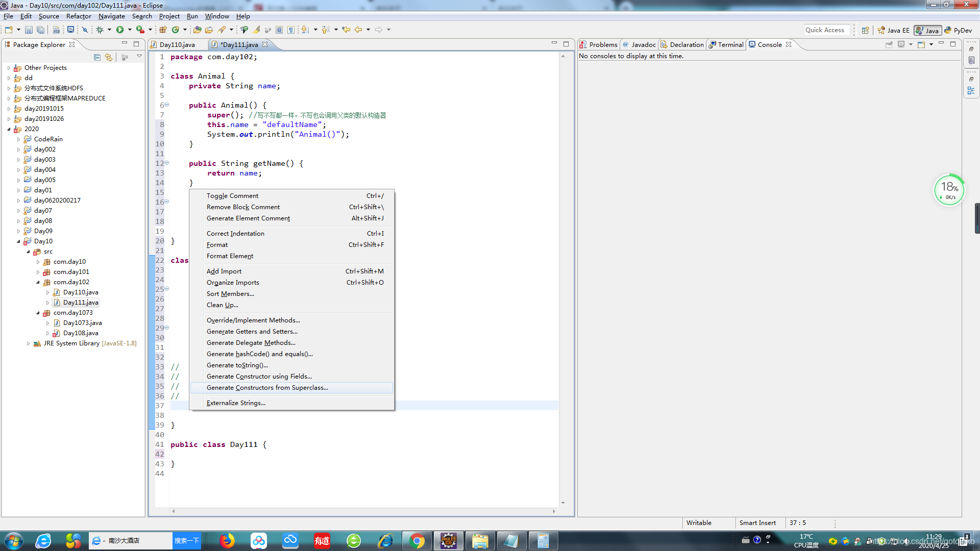
Task: Click the 18% network speed widget
Action: point(949,190)
